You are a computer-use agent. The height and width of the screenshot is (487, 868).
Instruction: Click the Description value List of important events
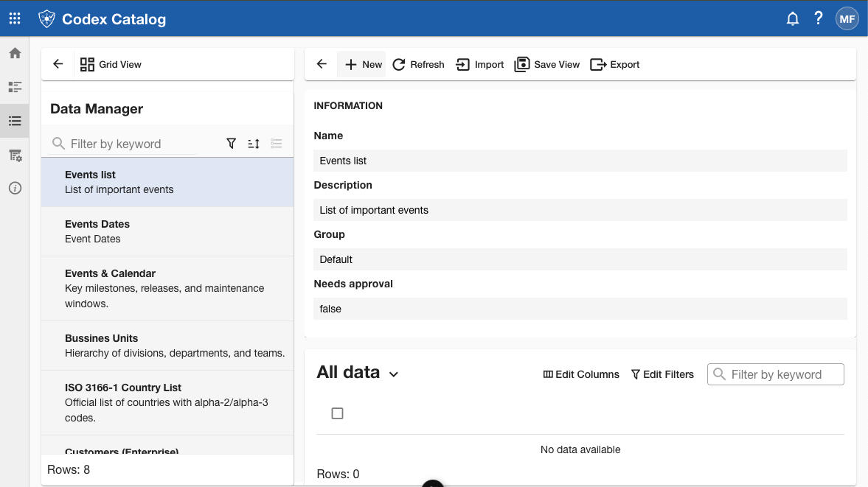(580, 210)
